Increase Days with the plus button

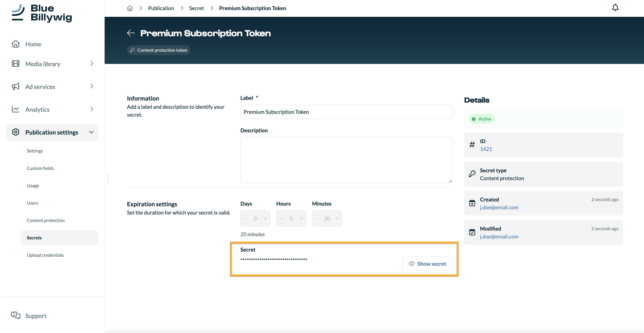pyautogui.click(x=265, y=218)
